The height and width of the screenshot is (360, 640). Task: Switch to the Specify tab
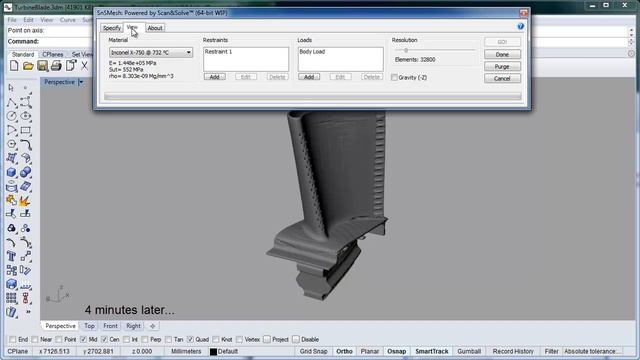[112, 28]
